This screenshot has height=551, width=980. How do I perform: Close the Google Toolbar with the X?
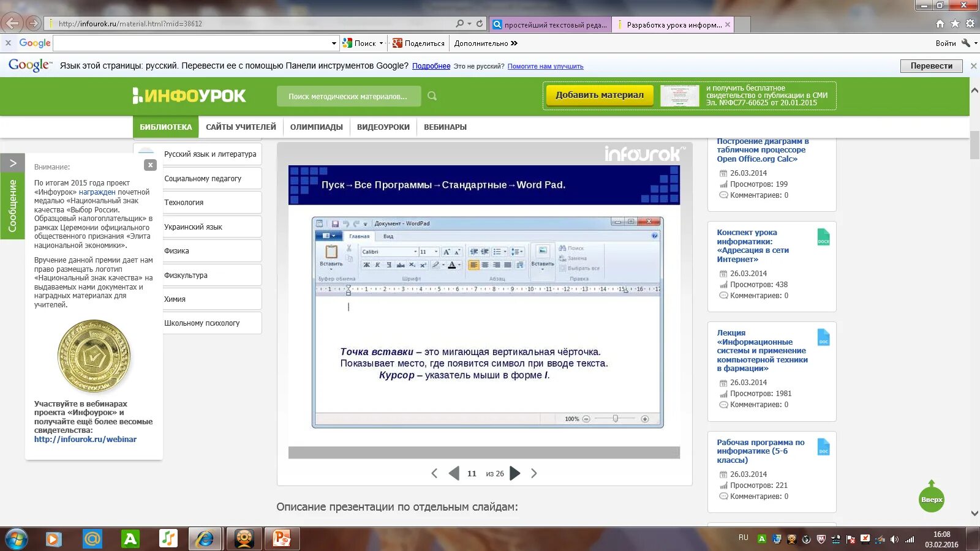[x=8, y=43]
